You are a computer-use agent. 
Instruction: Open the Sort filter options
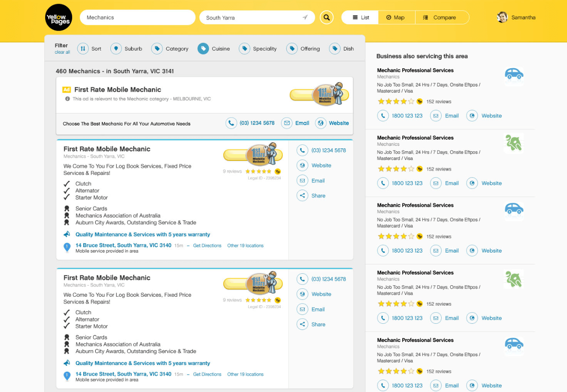[83, 49]
